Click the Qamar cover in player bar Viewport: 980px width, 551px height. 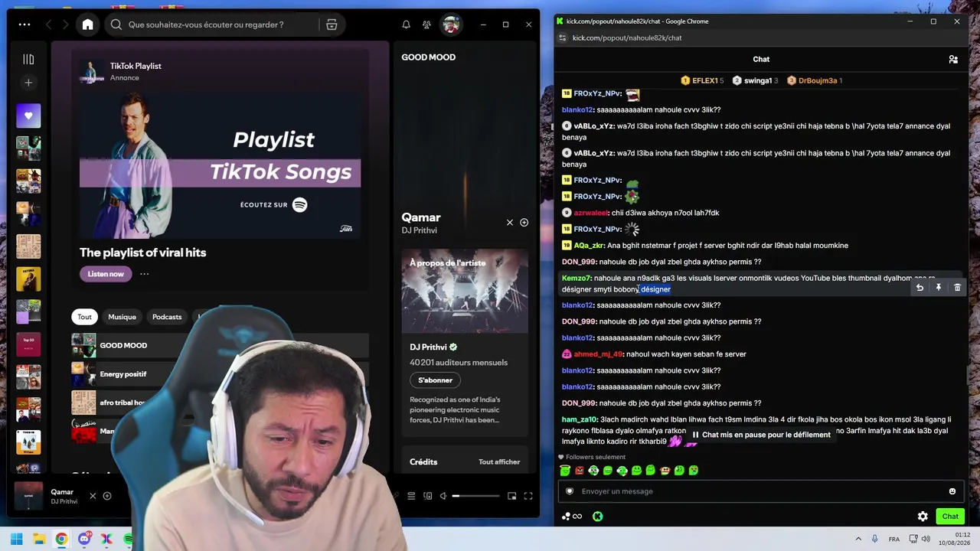pyautogui.click(x=28, y=495)
